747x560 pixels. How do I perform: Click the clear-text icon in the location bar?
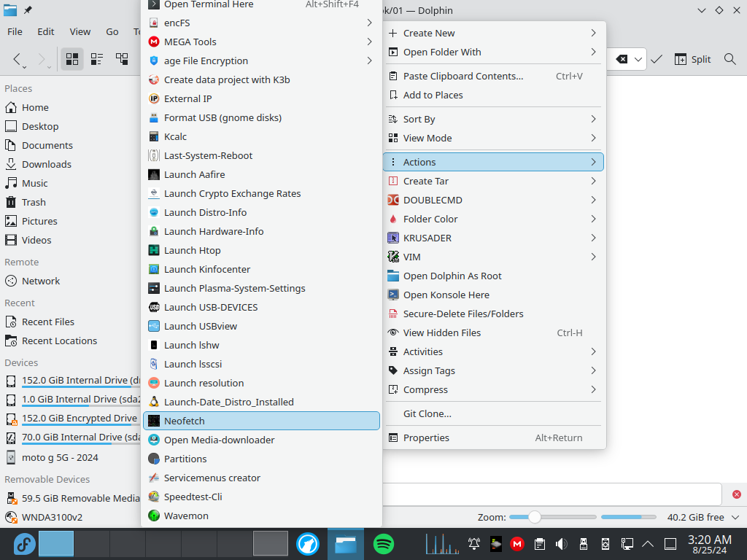point(622,60)
